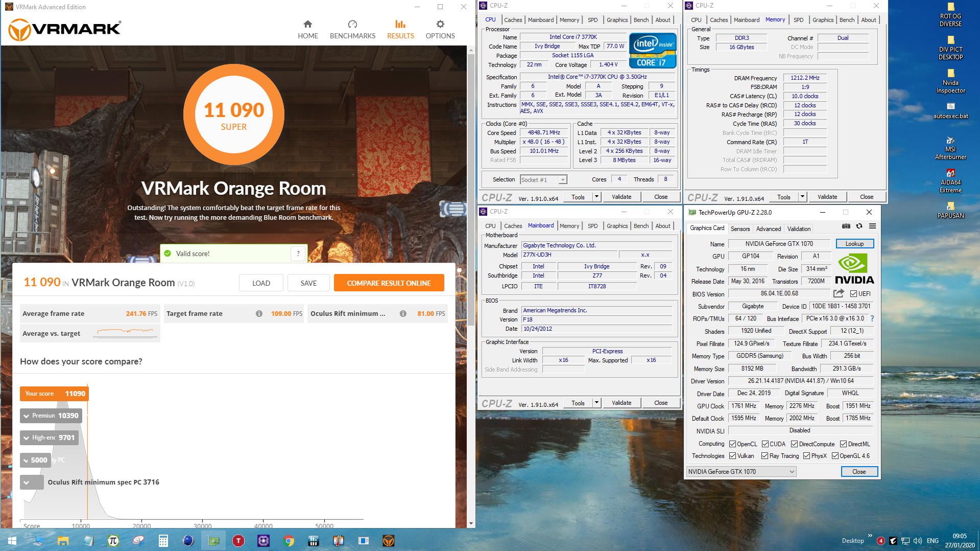Click Validate in CPU-Z Memory window
Viewport: 980px width, 551px height.
tap(827, 197)
